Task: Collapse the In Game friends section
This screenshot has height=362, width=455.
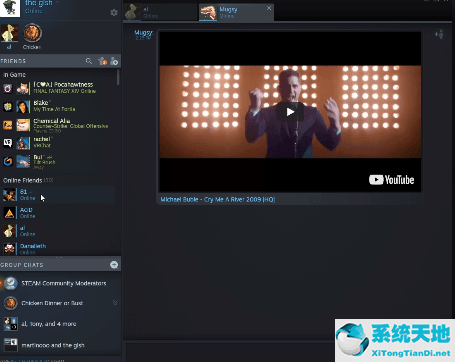Action: [x=14, y=75]
